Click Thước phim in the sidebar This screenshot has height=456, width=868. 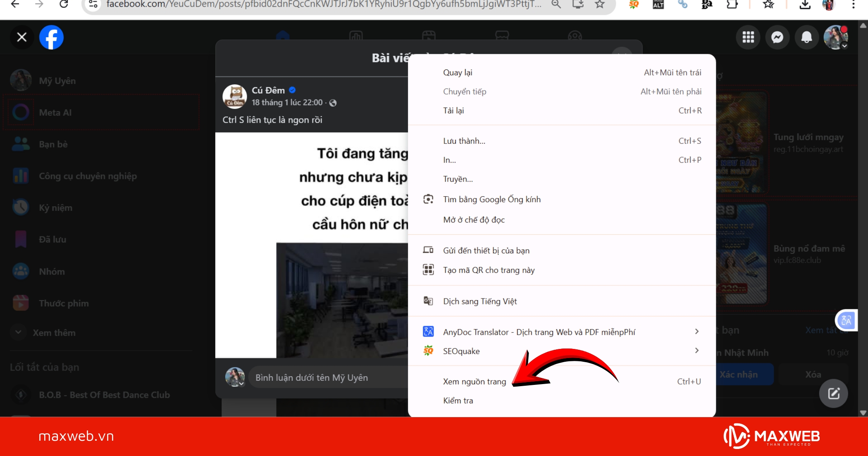(x=64, y=303)
